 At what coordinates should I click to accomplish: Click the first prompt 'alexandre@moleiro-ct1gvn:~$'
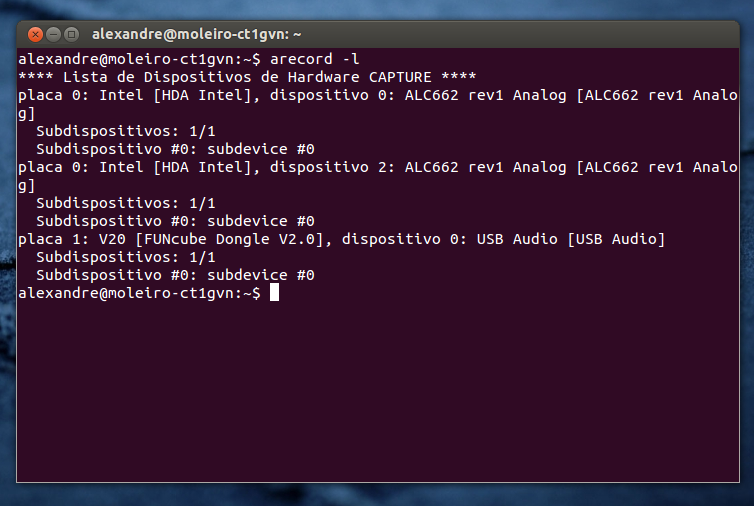[140, 59]
